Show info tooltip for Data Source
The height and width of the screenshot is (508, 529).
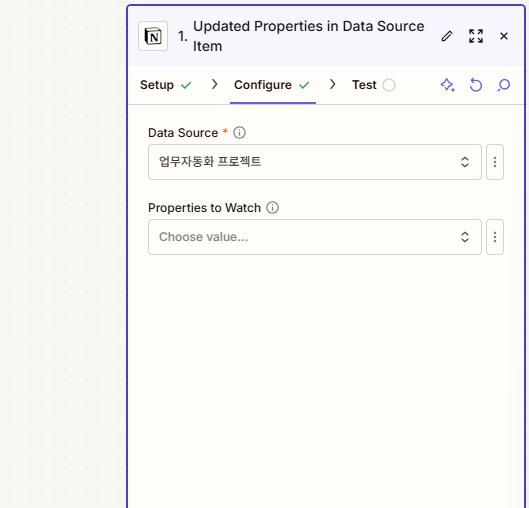coord(240,133)
